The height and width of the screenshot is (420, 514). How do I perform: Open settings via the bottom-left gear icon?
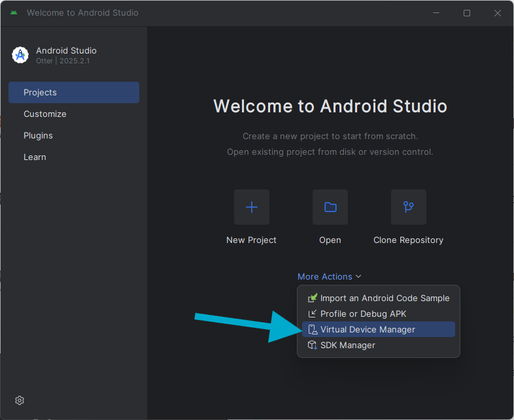point(20,400)
